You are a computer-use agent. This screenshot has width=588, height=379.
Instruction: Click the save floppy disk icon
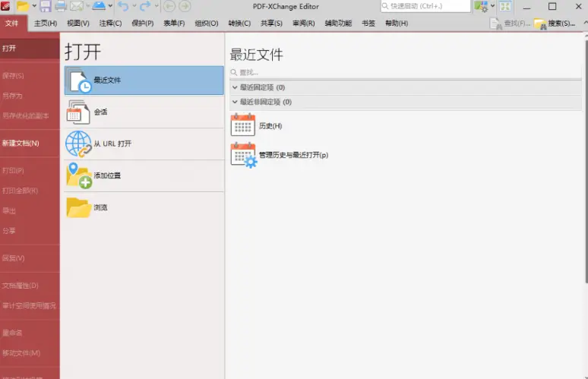click(x=46, y=6)
